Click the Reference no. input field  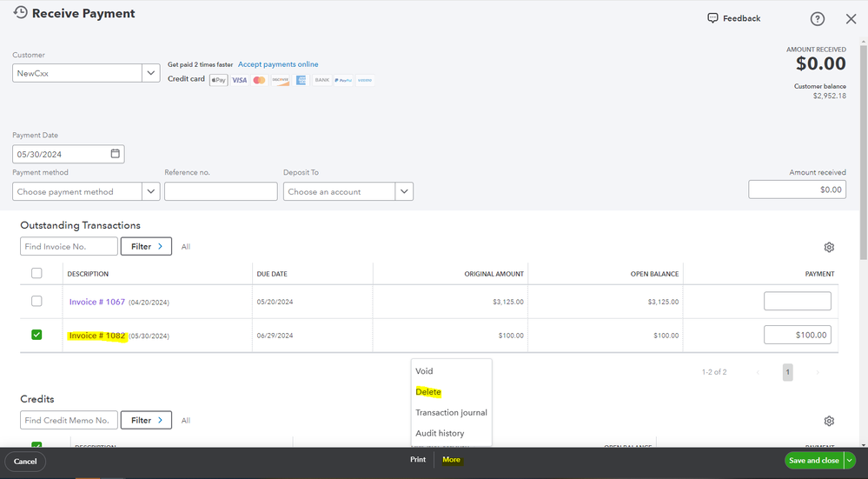221,191
